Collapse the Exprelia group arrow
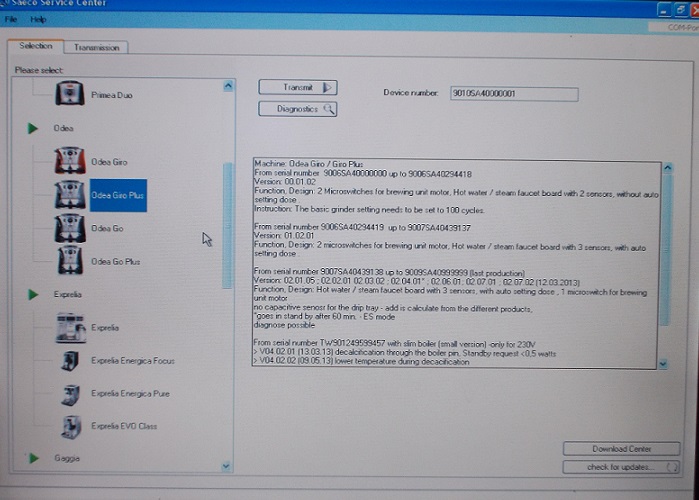 pos(33,295)
